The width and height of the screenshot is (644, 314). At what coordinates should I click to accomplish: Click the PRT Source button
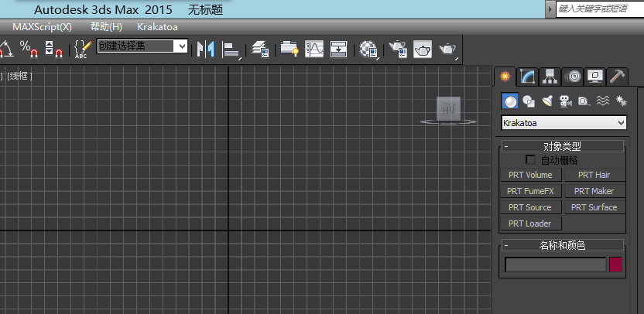tap(531, 207)
